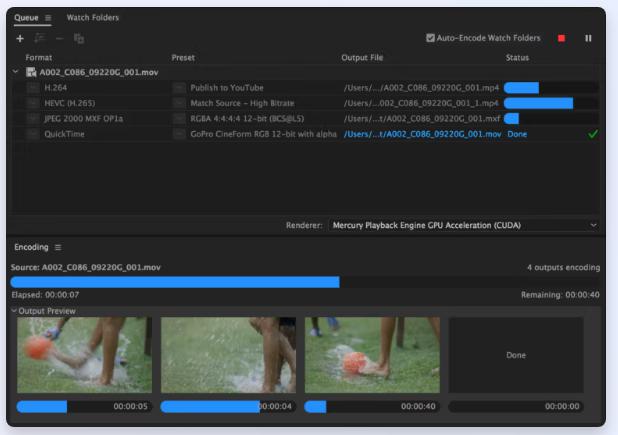Click the HEVC (H.265) format label
618x435 pixels.
click(x=70, y=103)
